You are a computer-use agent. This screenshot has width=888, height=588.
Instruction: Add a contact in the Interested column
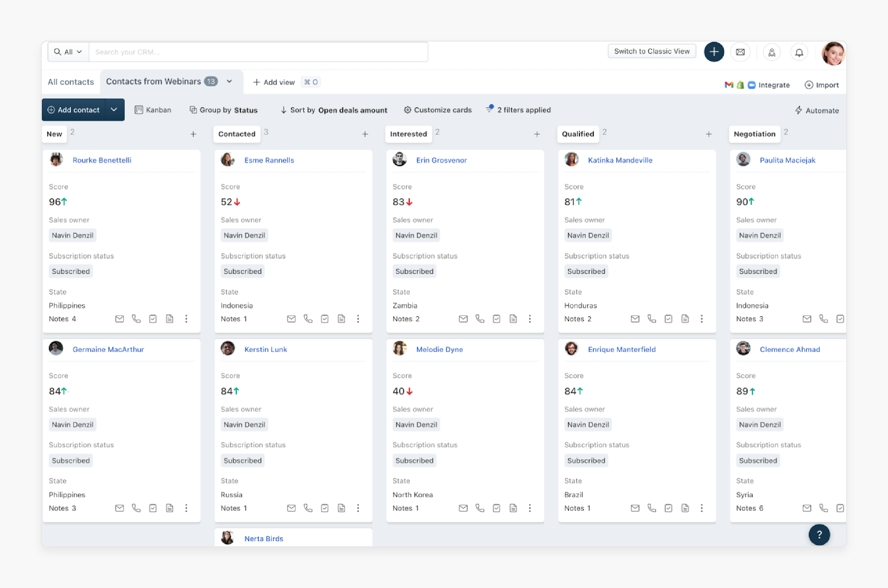coord(537,134)
